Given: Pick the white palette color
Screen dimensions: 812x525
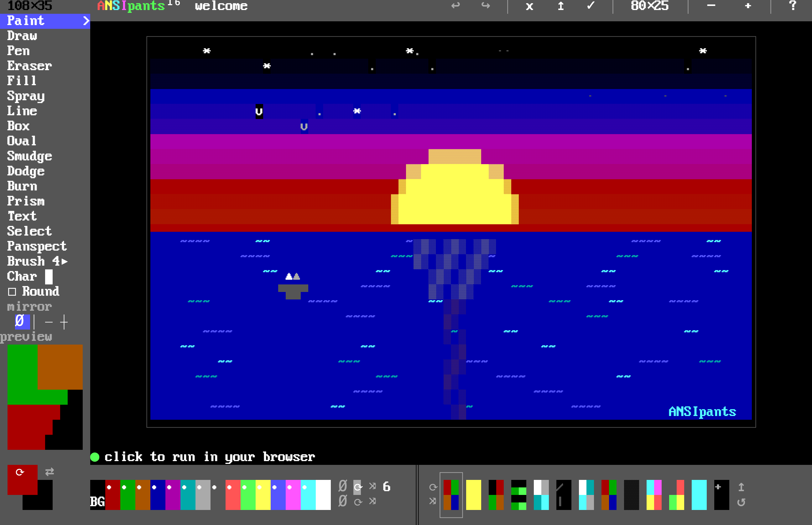Looking at the screenshot, I should tap(323, 495).
